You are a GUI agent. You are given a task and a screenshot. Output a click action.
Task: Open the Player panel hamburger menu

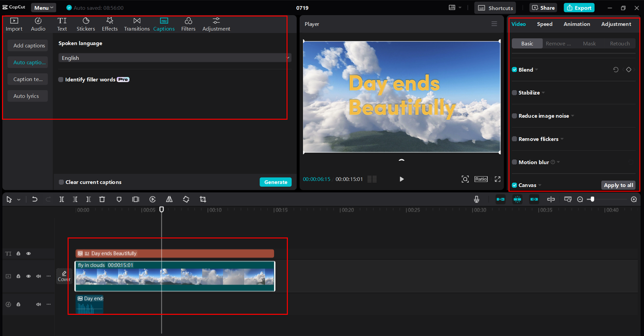click(x=494, y=24)
